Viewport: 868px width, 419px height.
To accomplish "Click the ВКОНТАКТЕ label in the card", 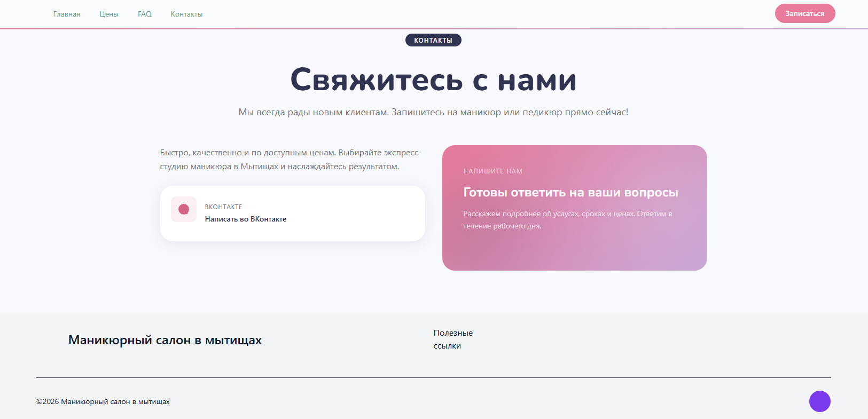I will [223, 207].
